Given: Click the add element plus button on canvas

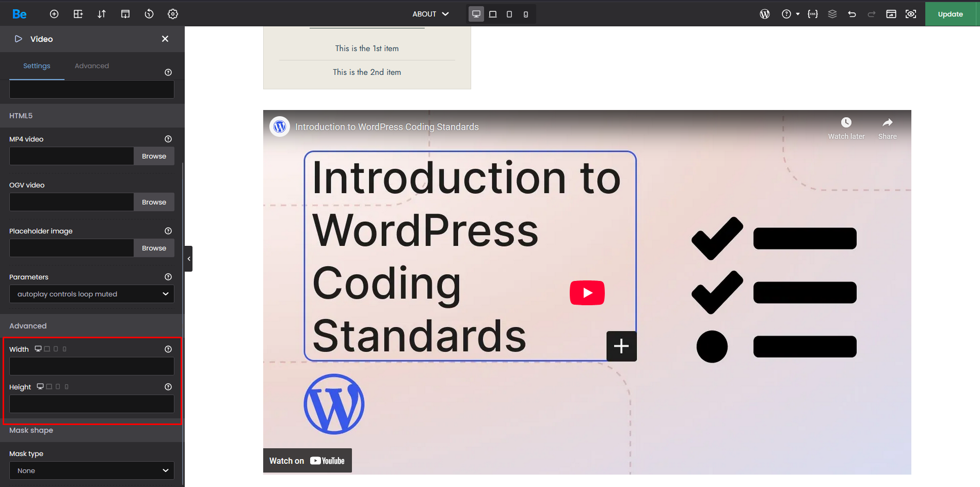Looking at the screenshot, I should tap(621, 346).
